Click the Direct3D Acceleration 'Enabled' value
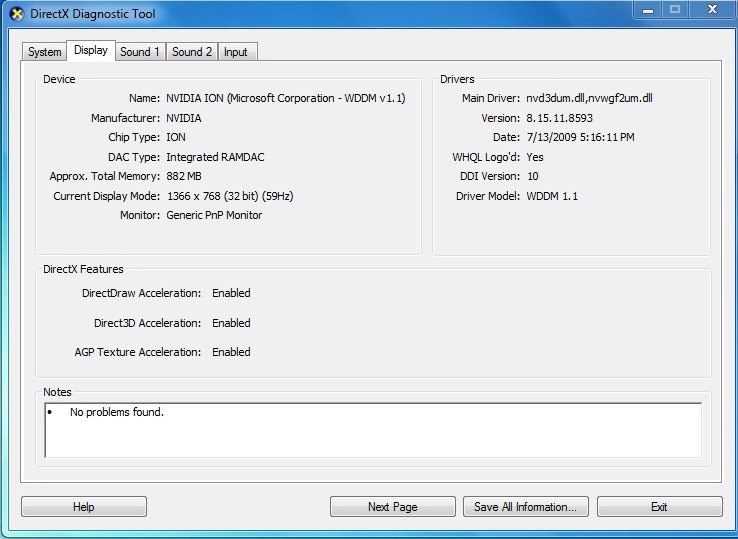738x539 pixels. [231, 323]
